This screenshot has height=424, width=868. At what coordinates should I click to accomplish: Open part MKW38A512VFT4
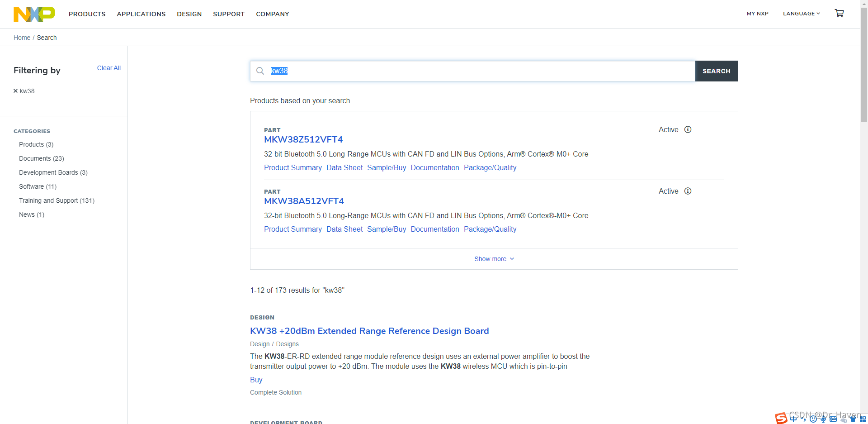304,201
